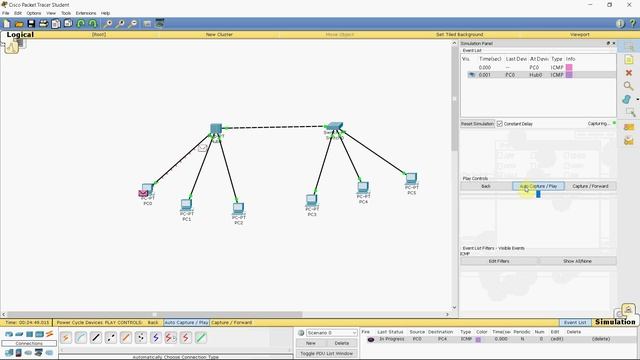The width and height of the screenshot is (640, 360).
Task: Select the green Octal cable
Action: tap(201, 338)
